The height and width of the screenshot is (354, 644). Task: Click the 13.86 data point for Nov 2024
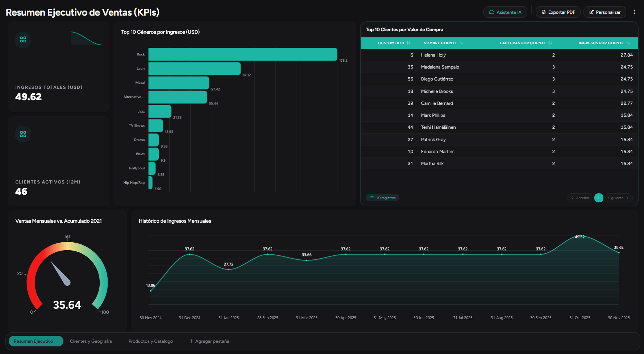click(x=151, y=291)
